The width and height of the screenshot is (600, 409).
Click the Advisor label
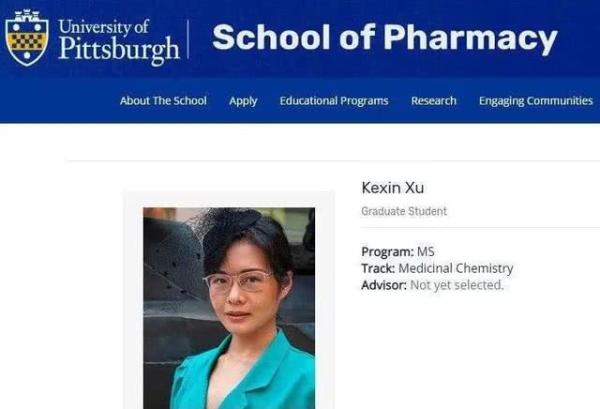tap(384, 285)
